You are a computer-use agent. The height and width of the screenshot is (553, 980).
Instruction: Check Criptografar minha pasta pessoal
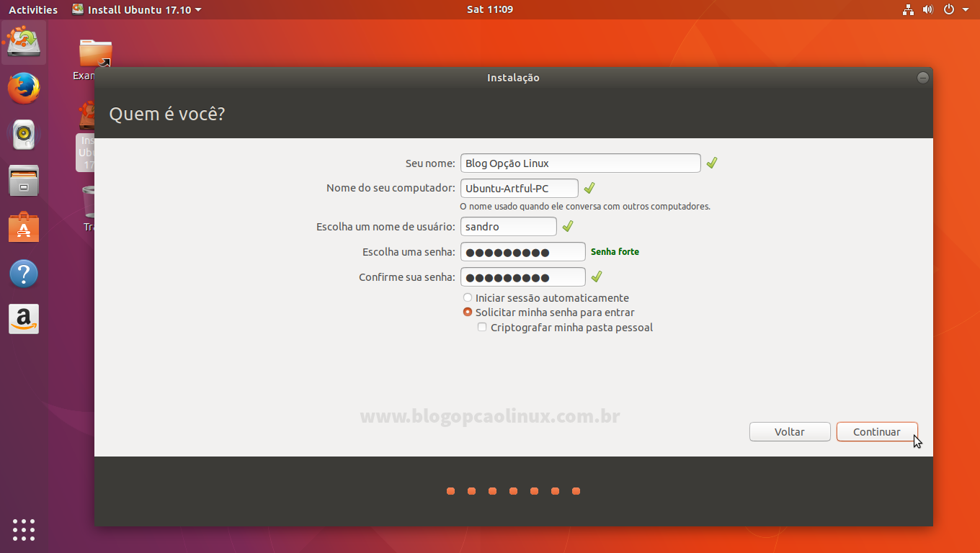(566, 328)
